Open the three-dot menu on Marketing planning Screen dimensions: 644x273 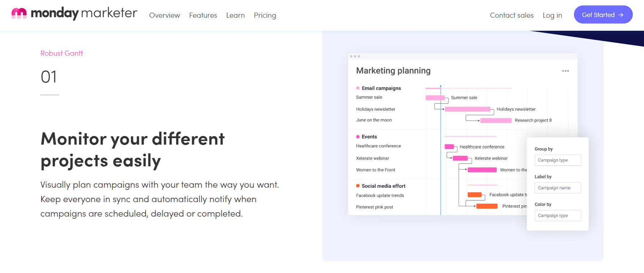(565, 71)
